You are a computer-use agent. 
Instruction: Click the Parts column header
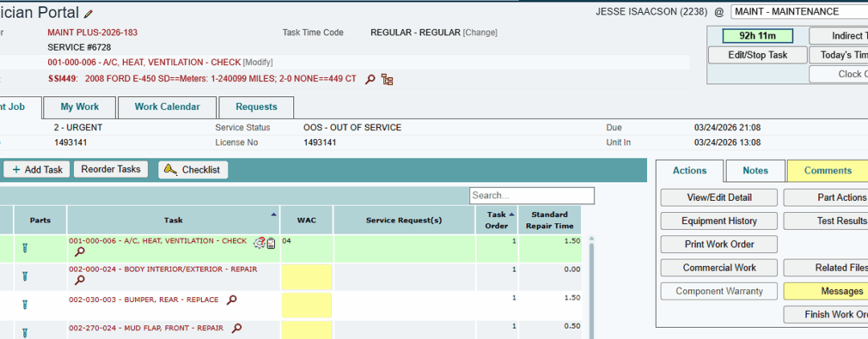click(40, 220)
